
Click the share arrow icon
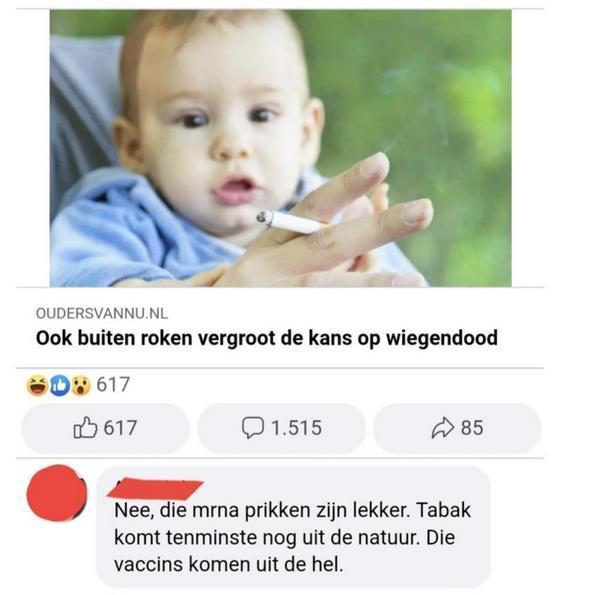click(x=443, y=427)
